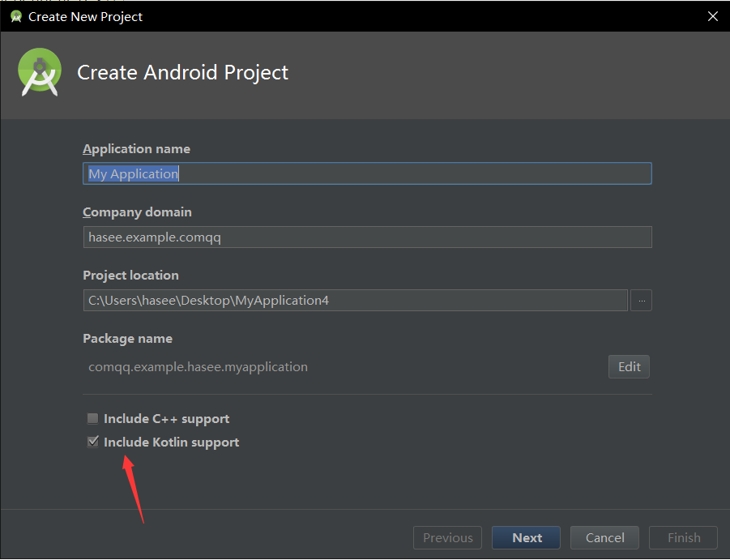The height and width of the screenshot is (560, 730).
Task: Enable Include C++ support checkbox
Action: pyautogui.click(x=92, y=418)
